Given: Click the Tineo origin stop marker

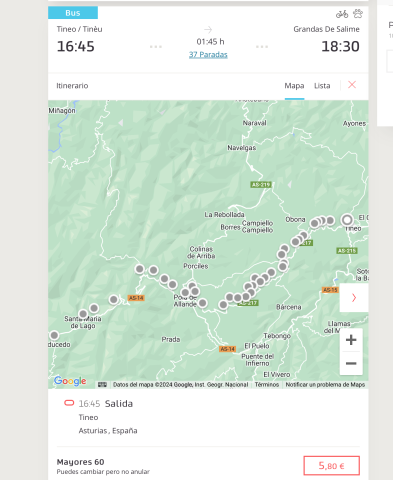Looking at the screenshot, I should (347, 220).
